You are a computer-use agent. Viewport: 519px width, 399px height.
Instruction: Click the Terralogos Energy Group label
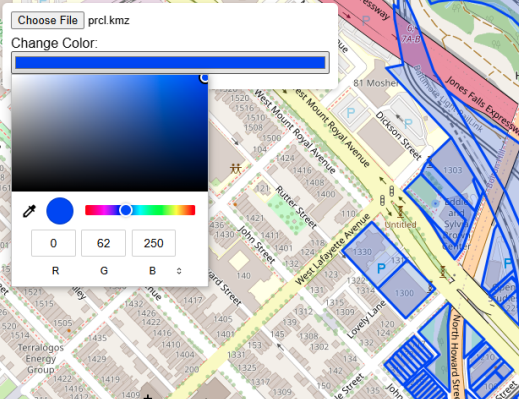(40, 359)
